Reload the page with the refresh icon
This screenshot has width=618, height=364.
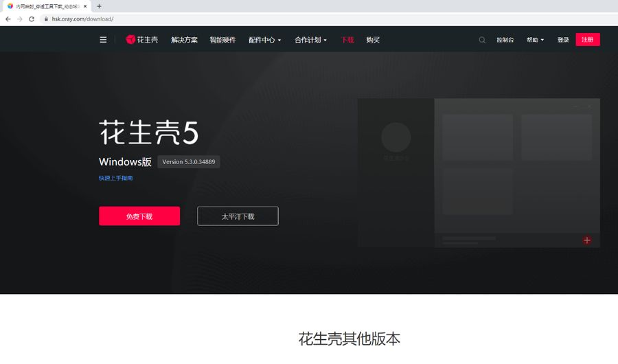click(32, 19)
